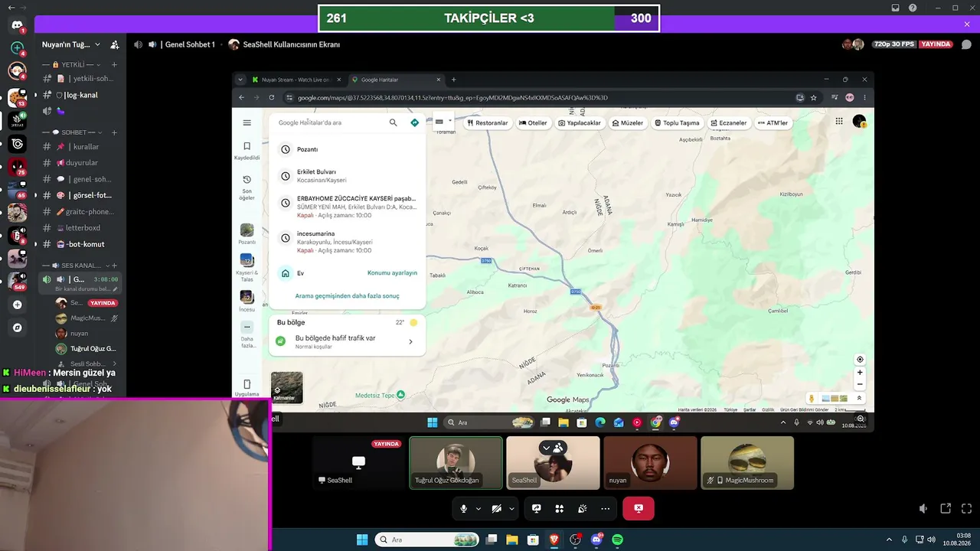The height and width of the screenshot is (551, 980).
Task: Click the Windows Start button on taskbar
Action: pos(362,540)
